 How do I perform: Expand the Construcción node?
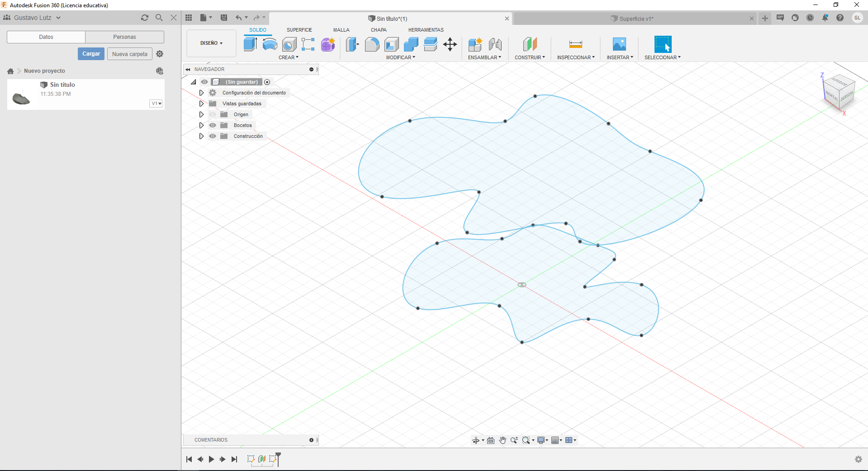coord(201,136)
